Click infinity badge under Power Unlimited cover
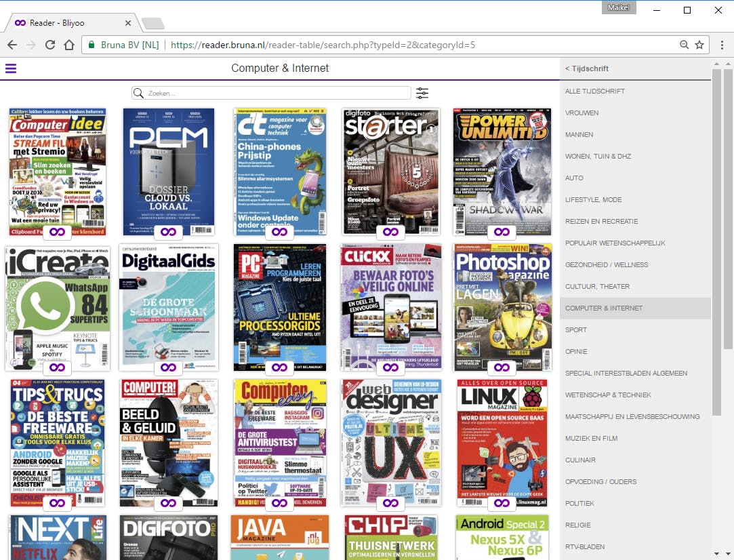Screen dimensions: 734x560 pos(502,231)
